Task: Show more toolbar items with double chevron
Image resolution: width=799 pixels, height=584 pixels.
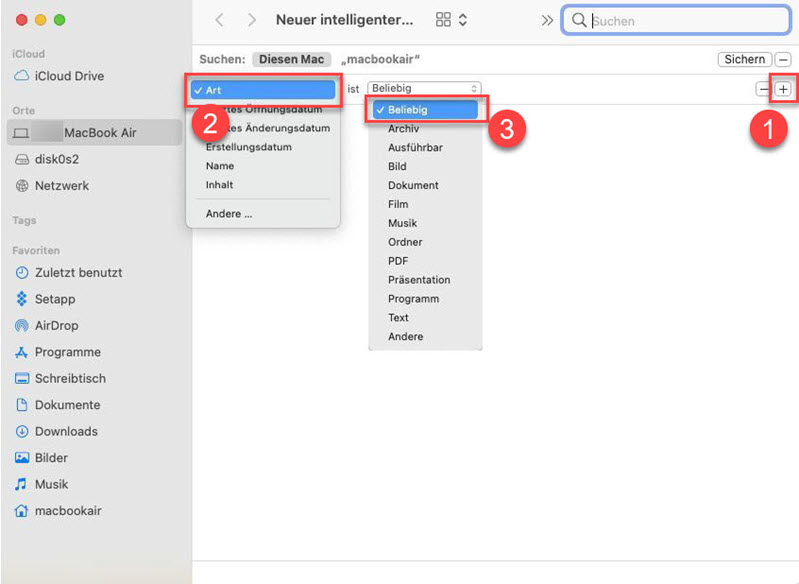Action: 547,20
